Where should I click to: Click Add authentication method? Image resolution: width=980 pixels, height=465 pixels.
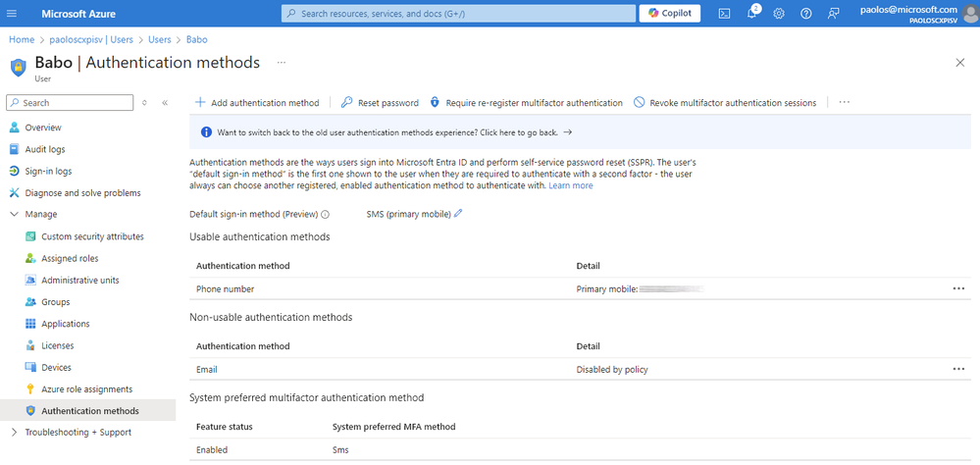[257, 102]
